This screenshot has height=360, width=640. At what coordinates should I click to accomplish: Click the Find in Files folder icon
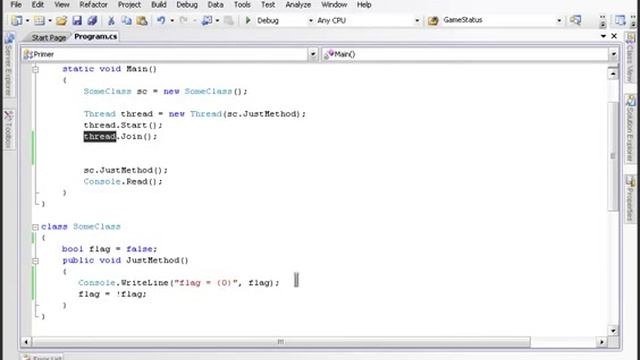click(433, 20)
